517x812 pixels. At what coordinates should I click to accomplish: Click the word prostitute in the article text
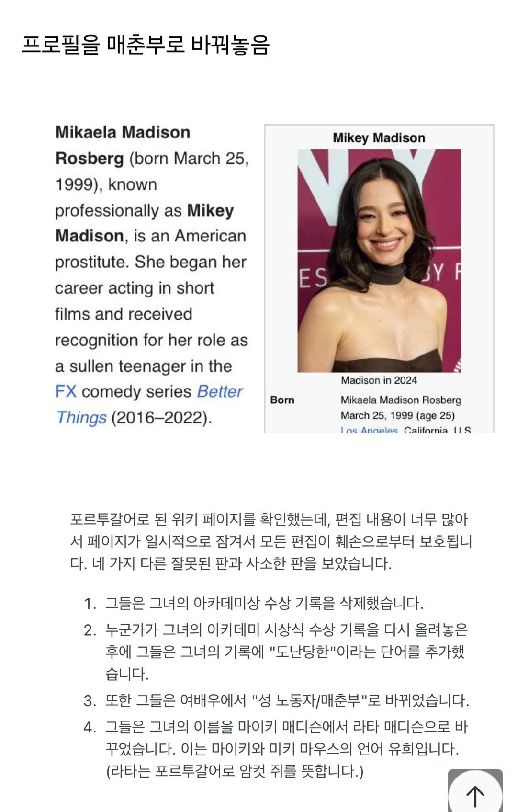[x=91, y=262]
